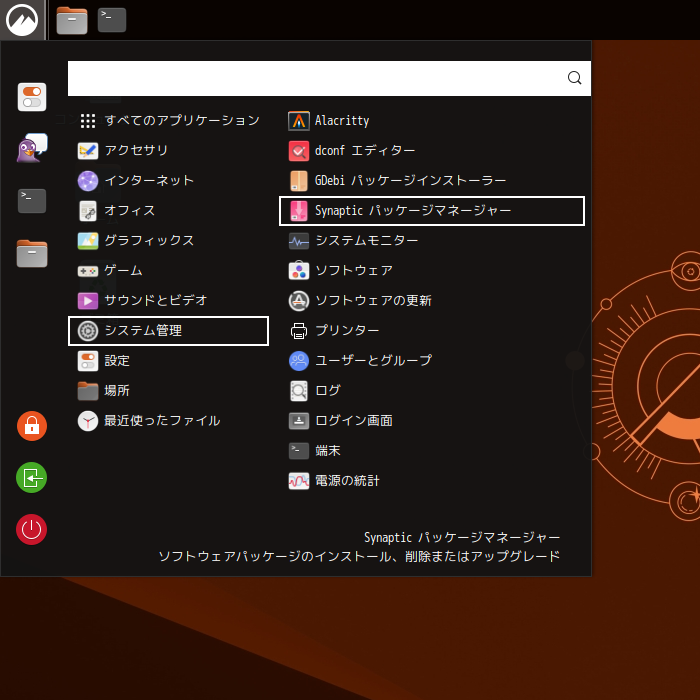This screenshot has height=700, width=700.
Task: Open settings from the favorites sidebar
Action: click(32, 97)
